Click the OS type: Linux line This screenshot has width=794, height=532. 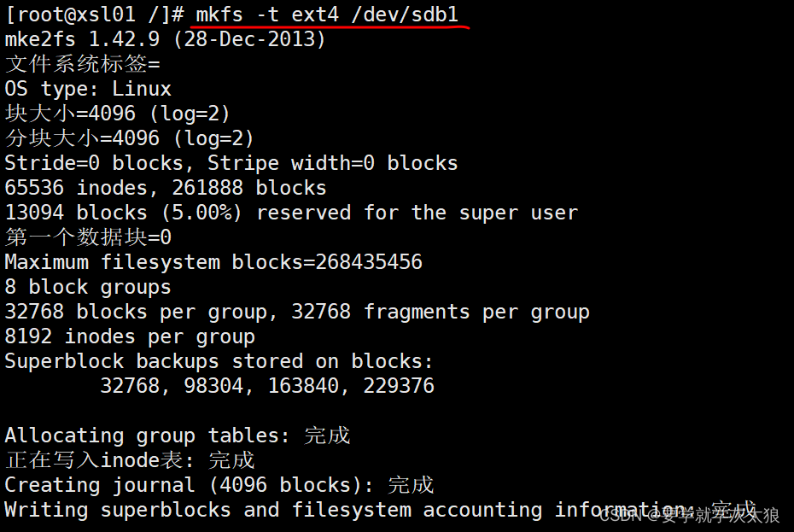point(88,89)
